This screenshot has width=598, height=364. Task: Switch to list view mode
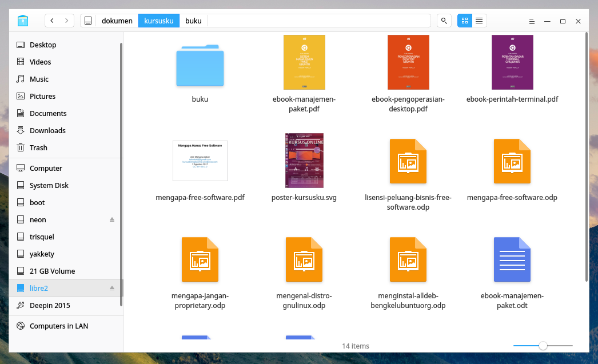(x=479, y=21)
